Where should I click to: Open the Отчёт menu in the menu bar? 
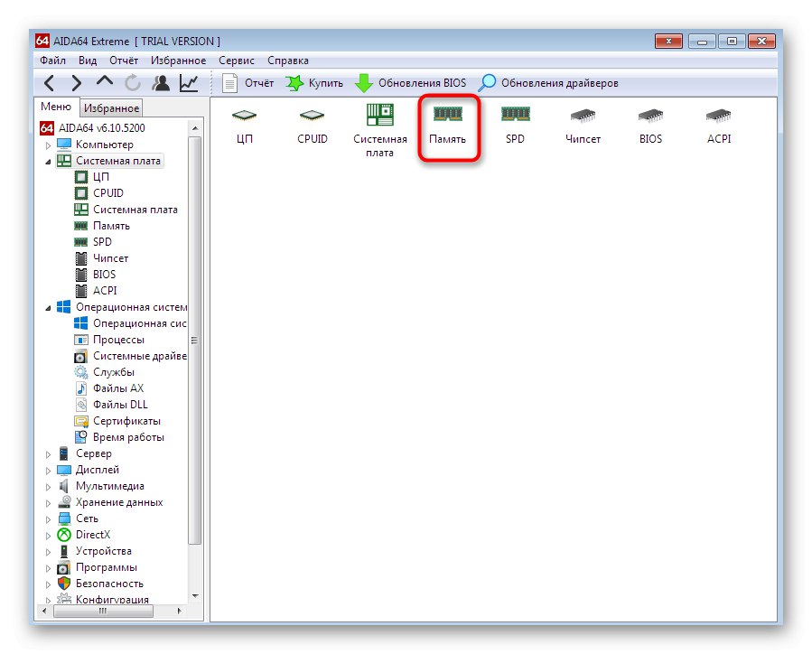click(124, 61)
